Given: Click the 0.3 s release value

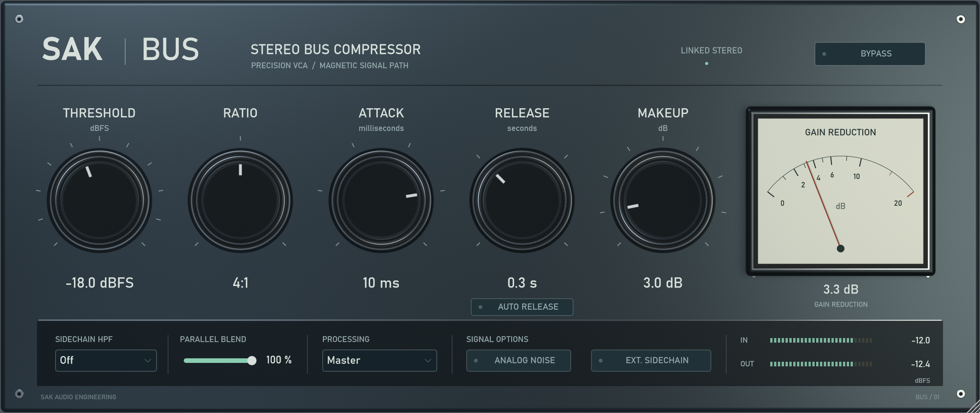Looking at the screenshot, I should tap(522, 283).
